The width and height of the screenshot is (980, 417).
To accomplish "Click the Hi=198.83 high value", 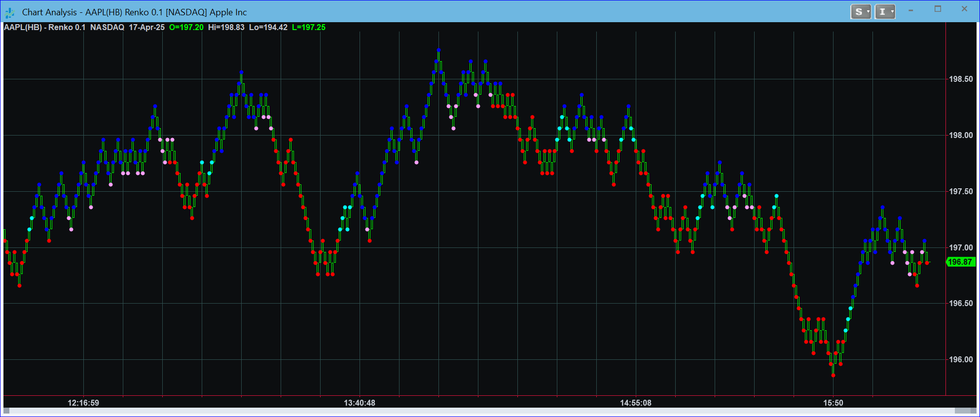I will [226, 28].
